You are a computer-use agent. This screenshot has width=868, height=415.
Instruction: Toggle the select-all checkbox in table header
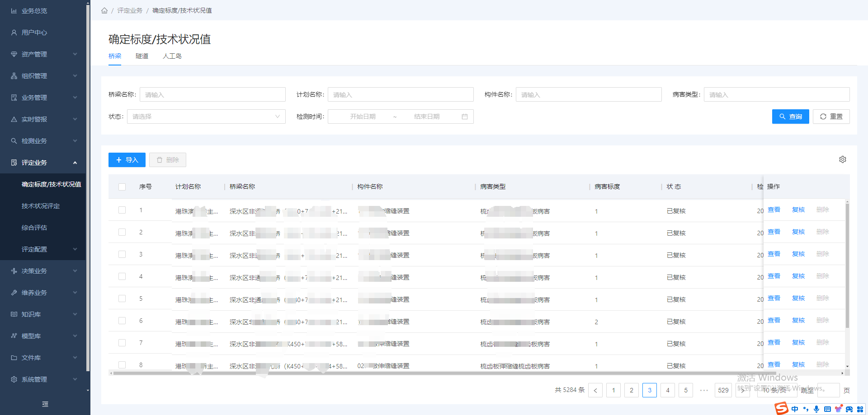click(122, 187)
